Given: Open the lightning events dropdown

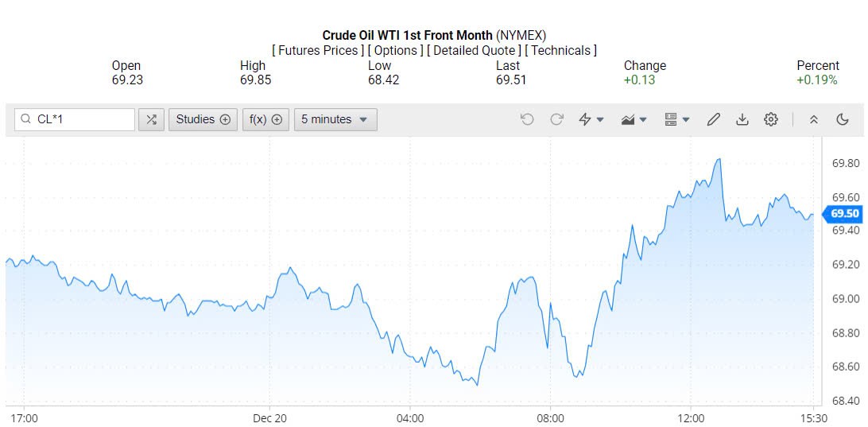Looking at the screenshot, I should pyautogui.click(x=591, y=119).
